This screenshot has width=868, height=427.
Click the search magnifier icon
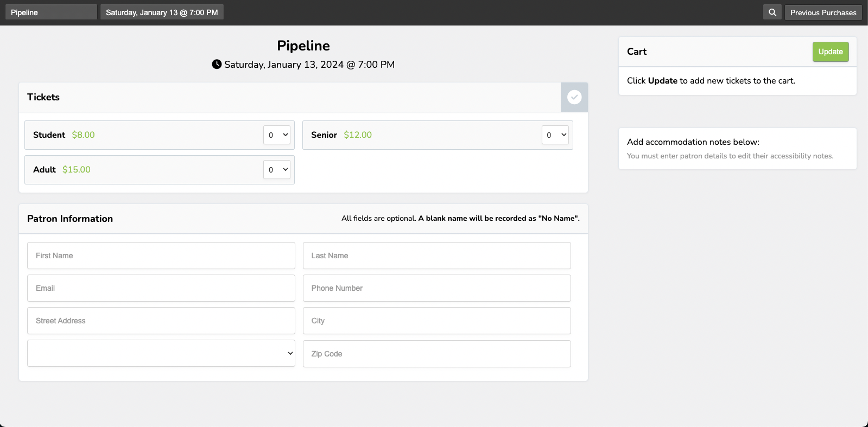pos(772,12)
